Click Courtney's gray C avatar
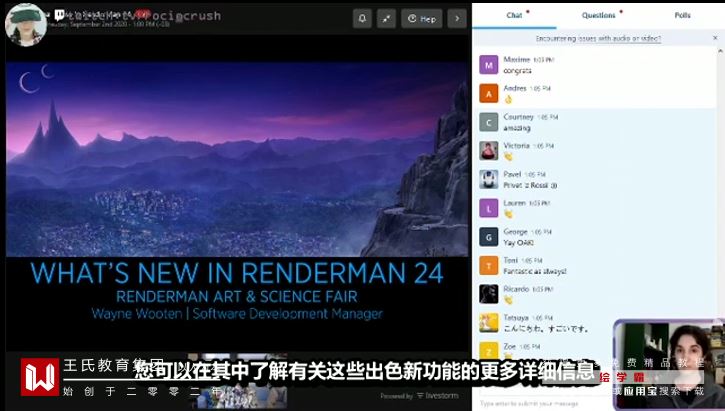This screenshot has width=725, height=411. pyautogui.click(x=489, y=122)
